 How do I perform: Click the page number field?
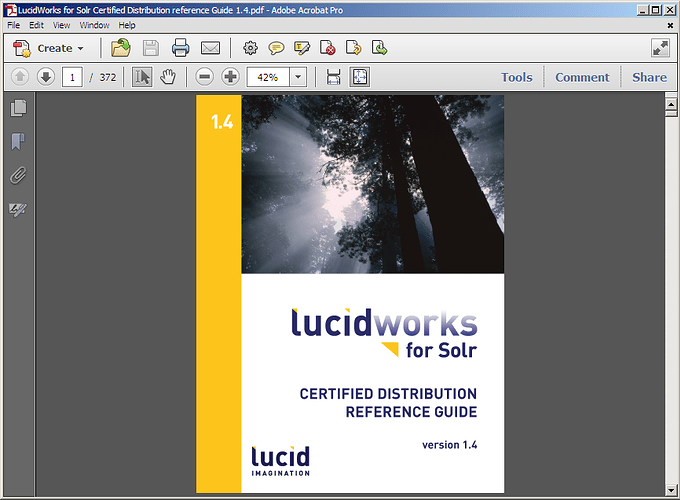tap(72, 78)
